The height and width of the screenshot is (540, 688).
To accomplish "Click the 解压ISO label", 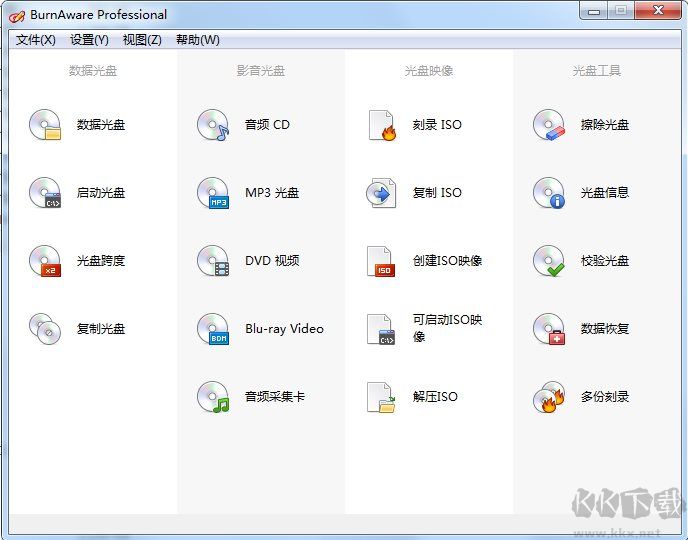I will (x=435, y=397).
